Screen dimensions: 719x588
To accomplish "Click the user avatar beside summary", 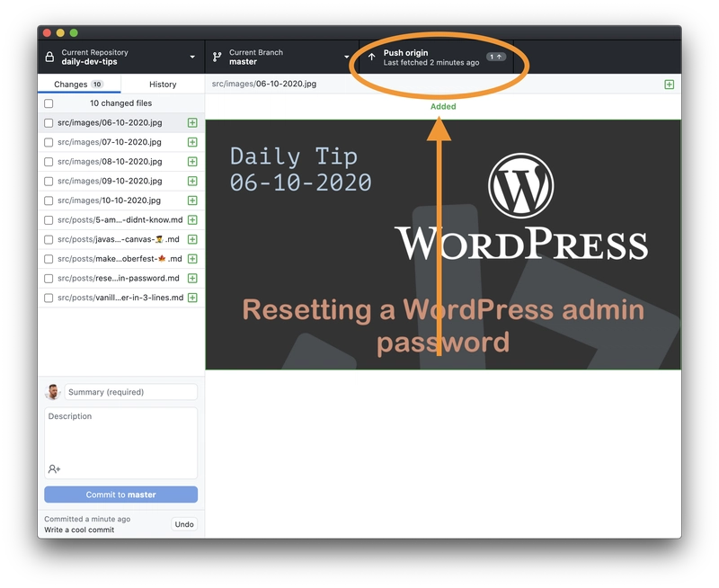I will 53,392.
